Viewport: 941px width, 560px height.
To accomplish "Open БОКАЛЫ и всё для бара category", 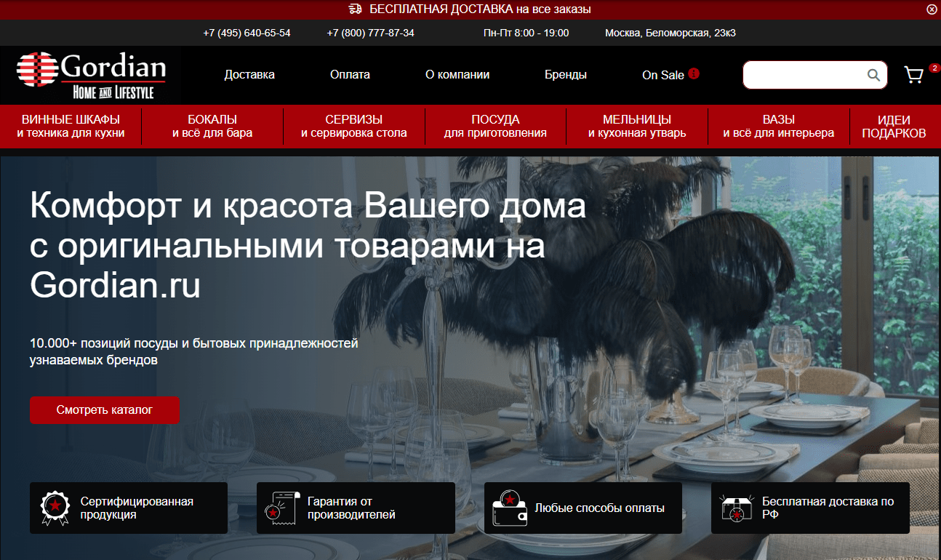I will 212,127.
